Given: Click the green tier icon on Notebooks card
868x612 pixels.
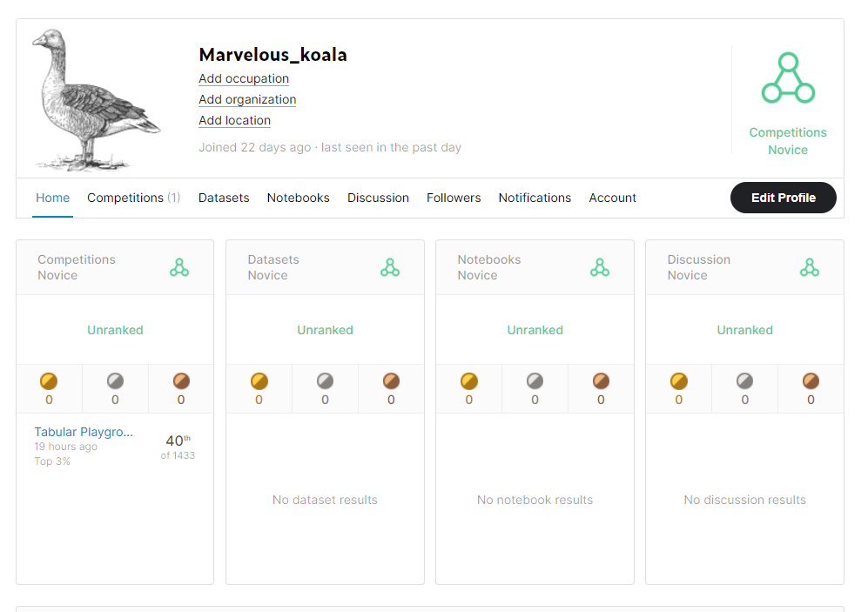Looking at the screenshot, I should pyautogui.click(x=599, y=267).
